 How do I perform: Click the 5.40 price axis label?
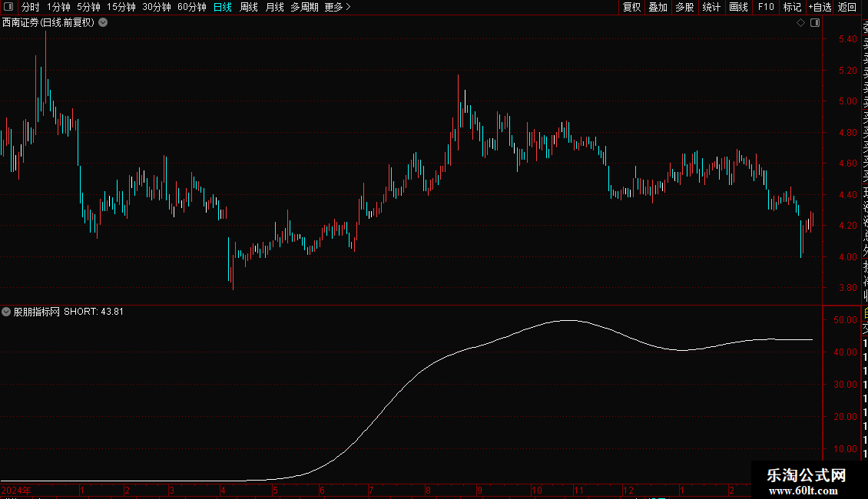[847, 39]
